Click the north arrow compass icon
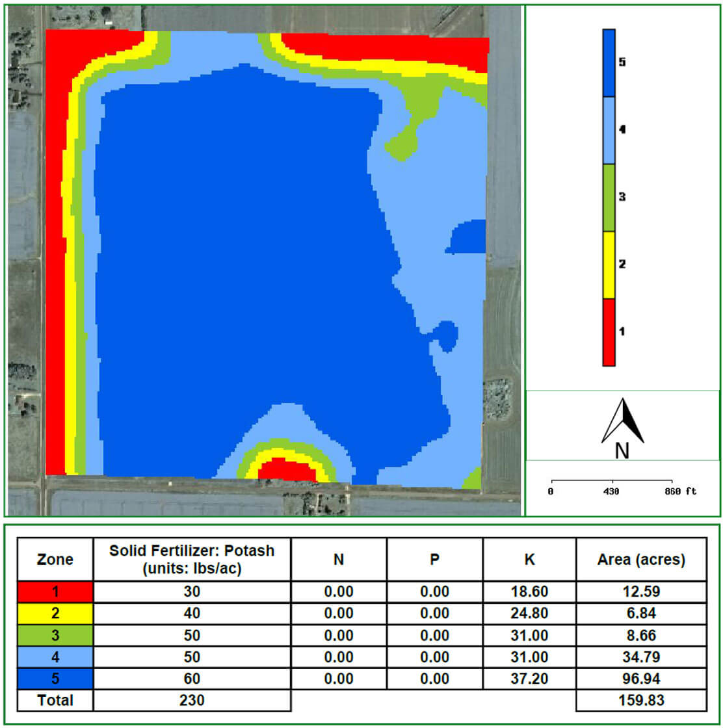This screenshot has height=728, width=723. pyautogui.click(x=622, y=421)
